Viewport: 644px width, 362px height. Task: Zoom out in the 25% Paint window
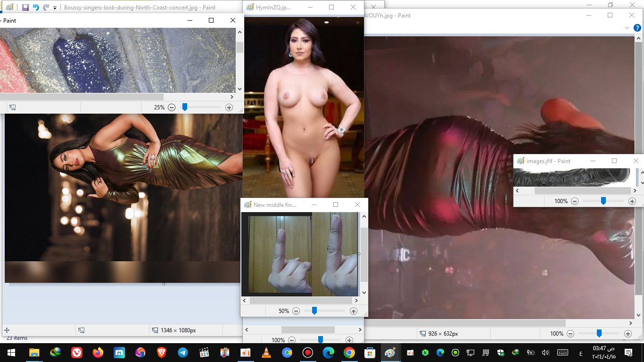[172, 107]
